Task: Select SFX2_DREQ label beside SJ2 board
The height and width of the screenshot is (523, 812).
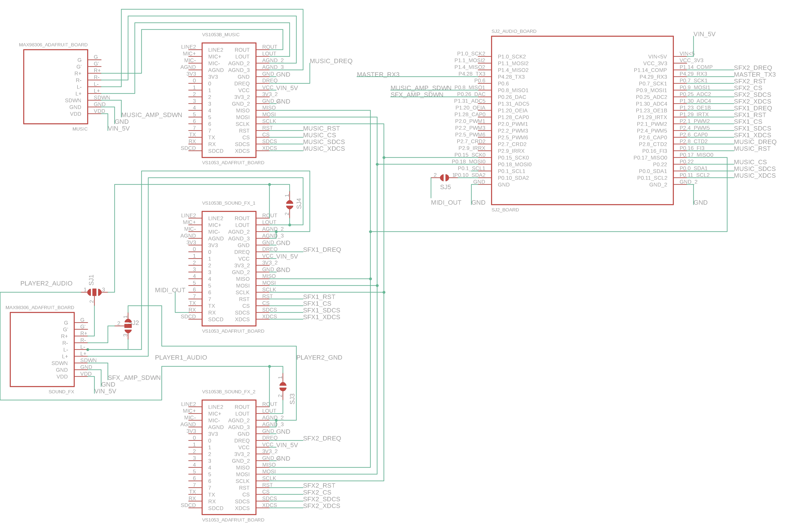Action: [x=753, y=68]
